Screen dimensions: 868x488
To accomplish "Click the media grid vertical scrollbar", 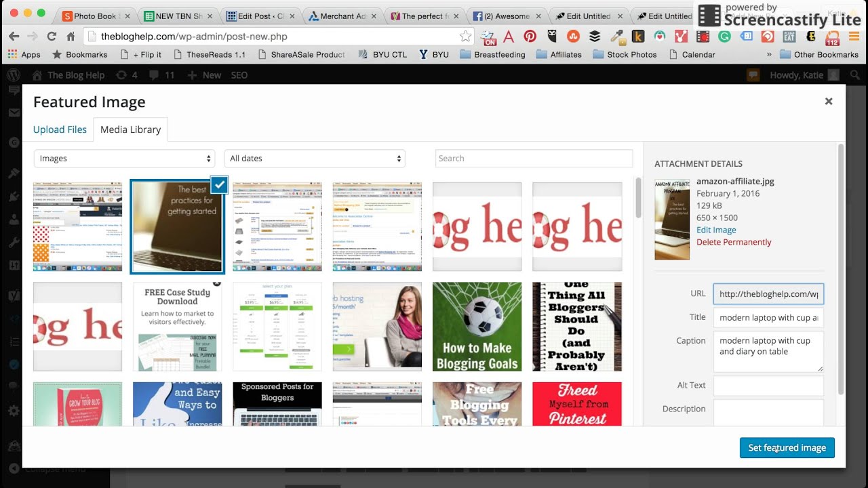I will 638,199.
